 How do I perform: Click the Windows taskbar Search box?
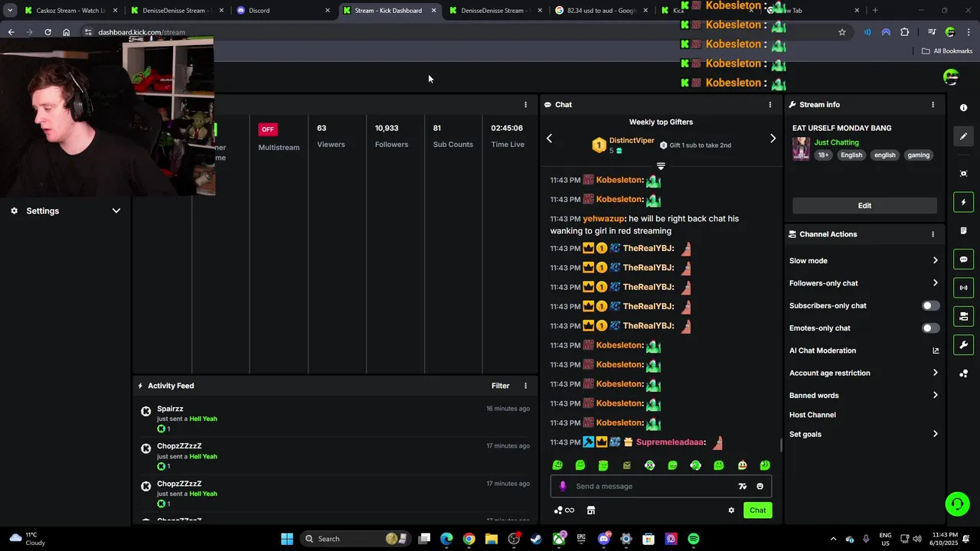coord(354,539)
